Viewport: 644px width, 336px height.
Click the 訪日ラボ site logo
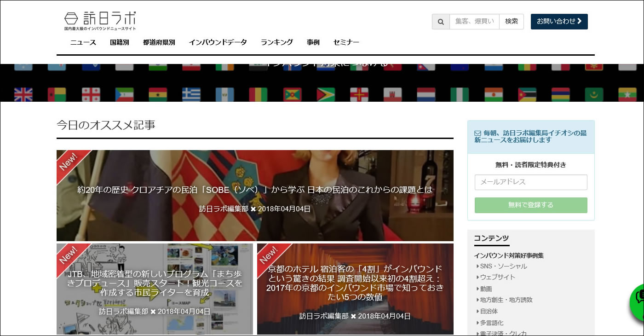point(100,21)
